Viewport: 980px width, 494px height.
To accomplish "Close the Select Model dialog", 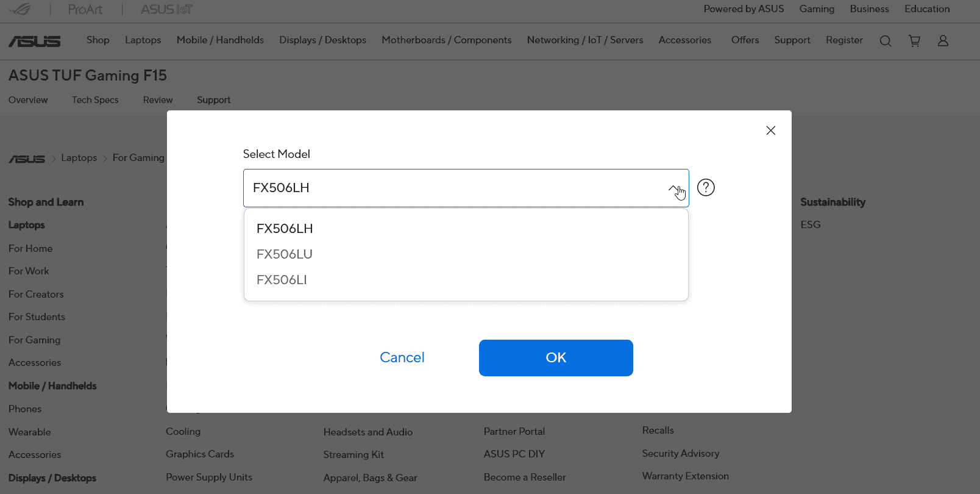I will point(771,131).
